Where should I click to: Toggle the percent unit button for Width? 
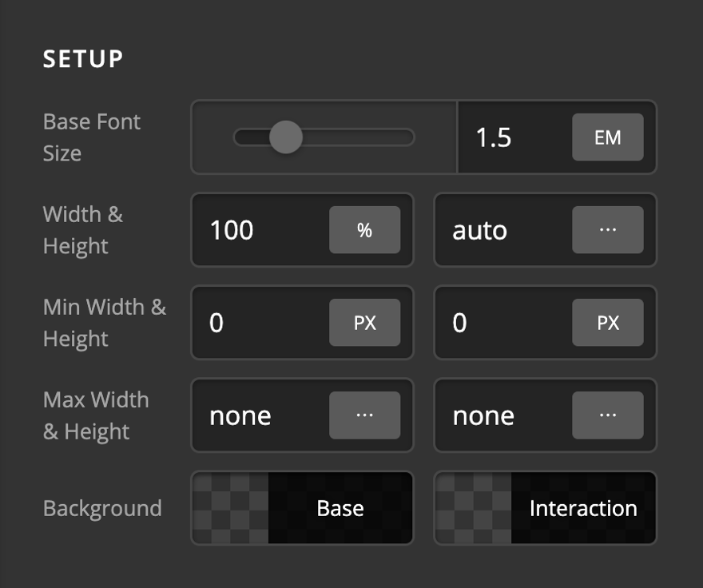pos(364,230)
